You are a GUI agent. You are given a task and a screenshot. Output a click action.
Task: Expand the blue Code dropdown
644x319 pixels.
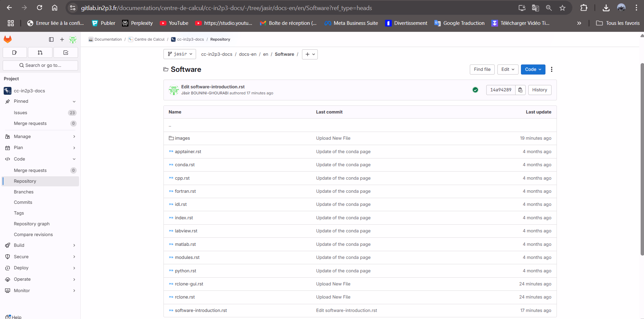coord(533,69)
